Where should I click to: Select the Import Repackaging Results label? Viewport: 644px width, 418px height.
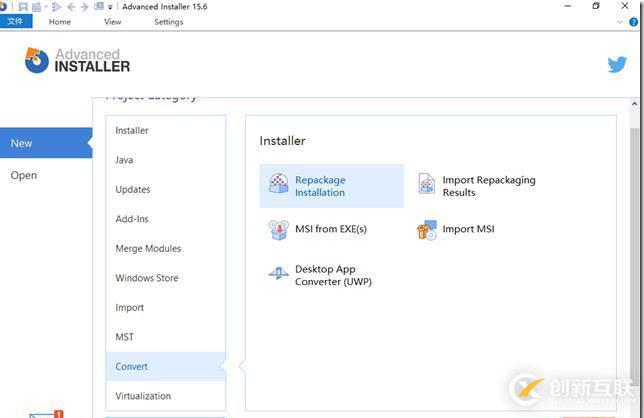489,186
